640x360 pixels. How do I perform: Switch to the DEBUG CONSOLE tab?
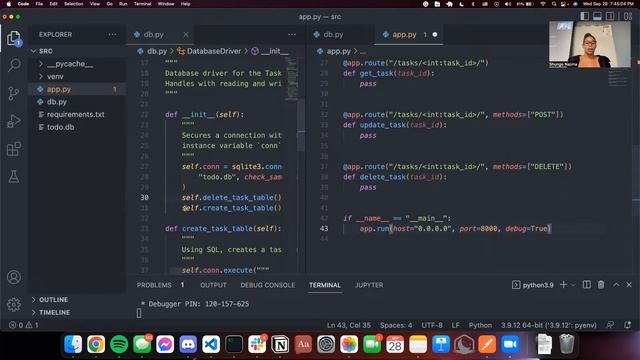(x=267, y=285)
